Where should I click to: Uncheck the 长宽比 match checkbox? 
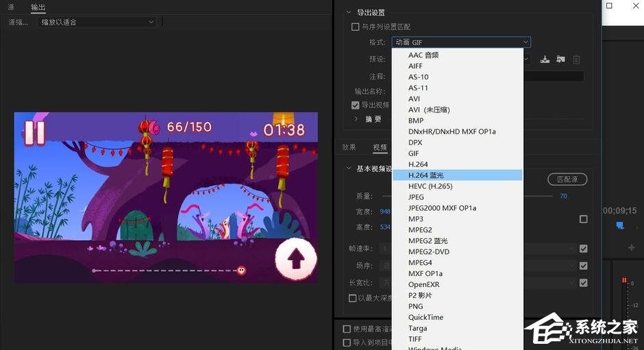pos(583,283)
